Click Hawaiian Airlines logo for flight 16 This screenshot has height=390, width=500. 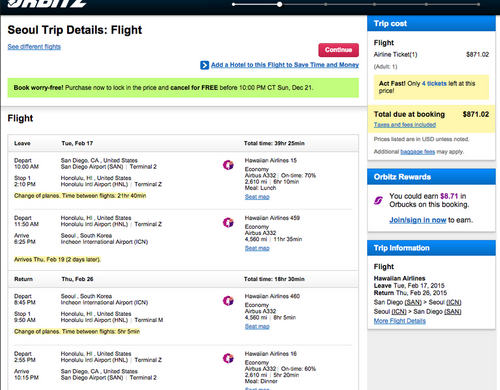coord(228,358)
